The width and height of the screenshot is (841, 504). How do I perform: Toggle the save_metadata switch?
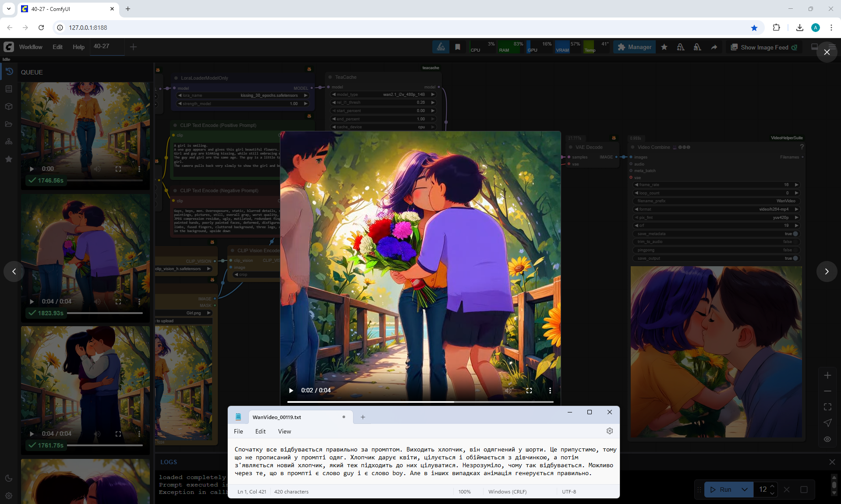point(795,234)
